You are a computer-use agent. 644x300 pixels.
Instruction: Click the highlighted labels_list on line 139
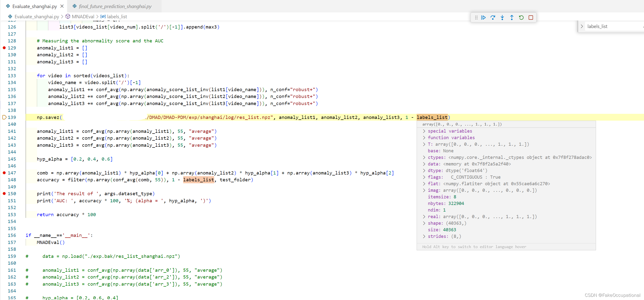tap(432, 117)
